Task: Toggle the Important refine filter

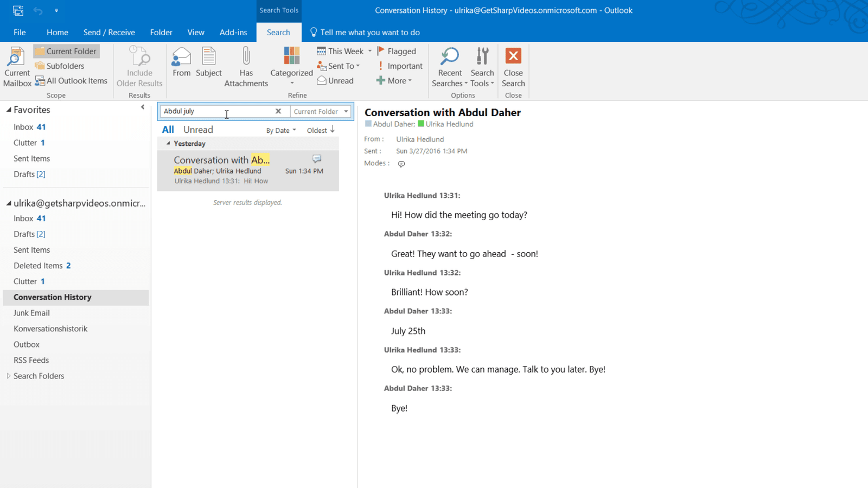Action: pos(399,66)
